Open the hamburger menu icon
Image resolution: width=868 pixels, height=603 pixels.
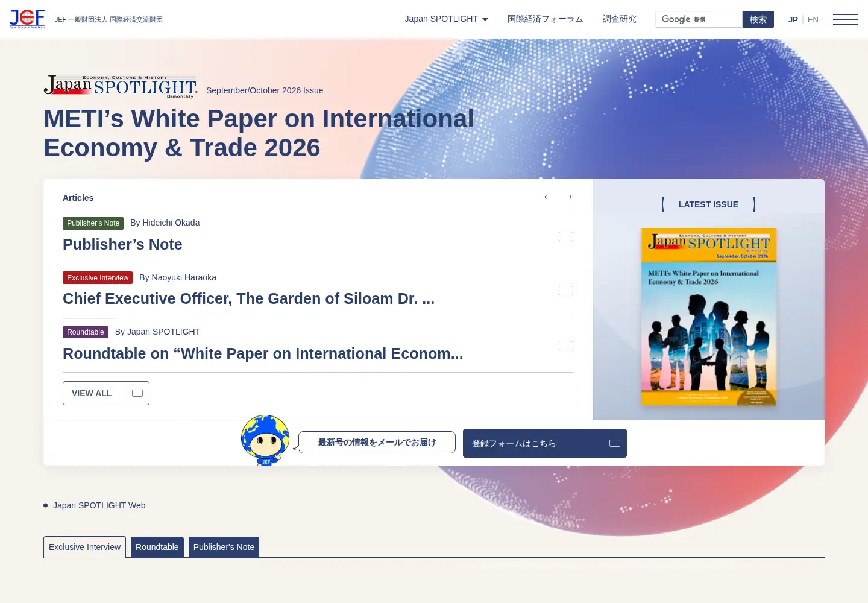(845, 19)
